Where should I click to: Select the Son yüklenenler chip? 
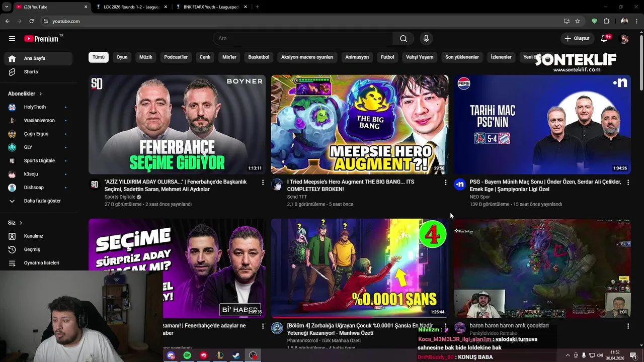click(x=462, y=57)
